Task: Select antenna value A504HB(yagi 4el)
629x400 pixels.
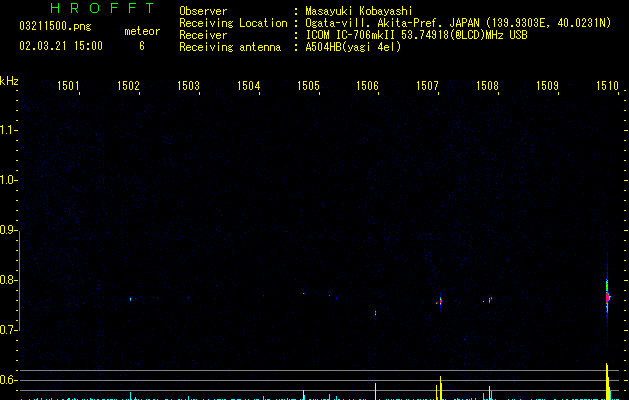Action: (353, 47)
